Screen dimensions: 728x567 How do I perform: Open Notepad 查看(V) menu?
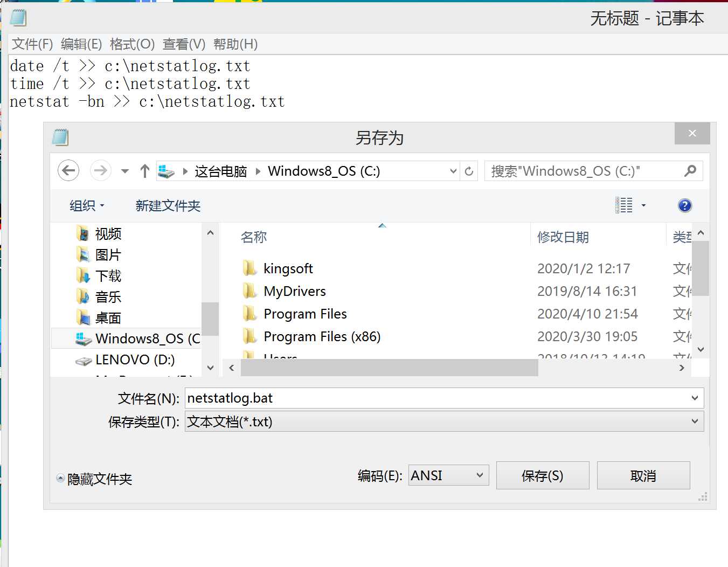(x=184, y=44)
